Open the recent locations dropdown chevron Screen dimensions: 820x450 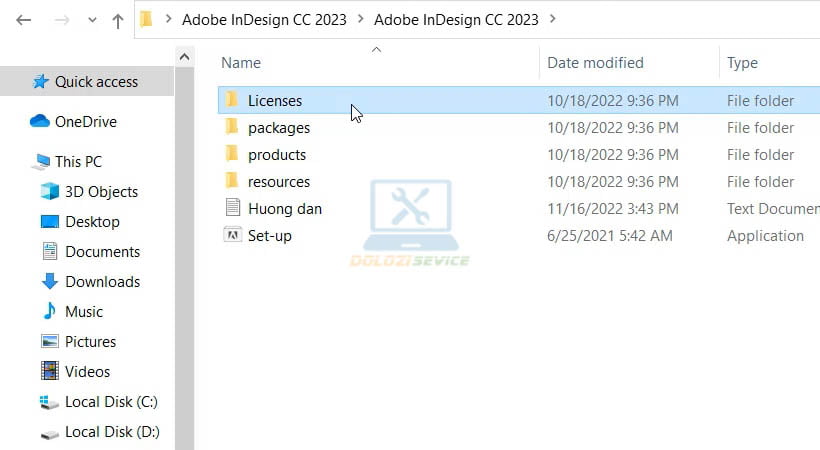point(92,21)
